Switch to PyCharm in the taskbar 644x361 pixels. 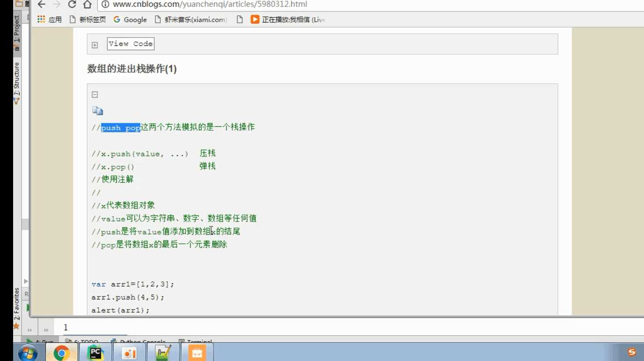(95, 353)
